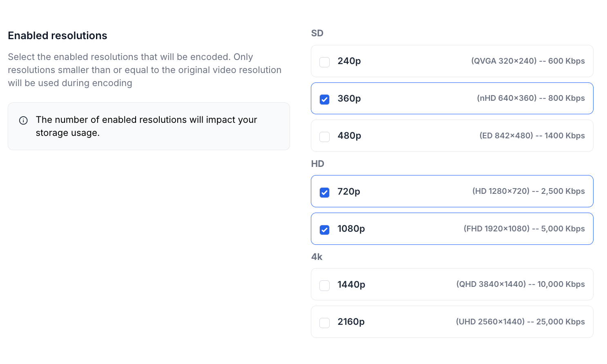Select the 240p QVGA resolution card

click(452, 61)
